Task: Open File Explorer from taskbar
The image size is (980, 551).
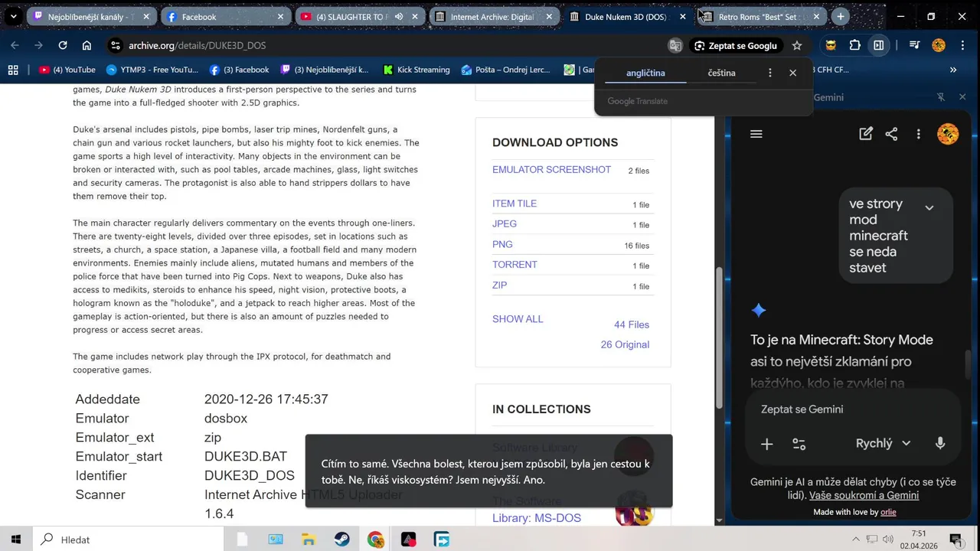Action: point(309,540)
